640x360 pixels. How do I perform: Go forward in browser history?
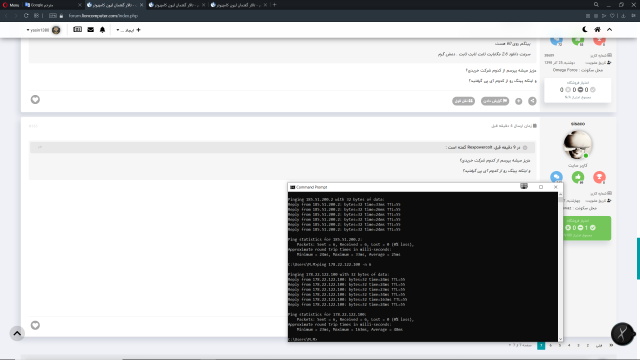[16, 16]
